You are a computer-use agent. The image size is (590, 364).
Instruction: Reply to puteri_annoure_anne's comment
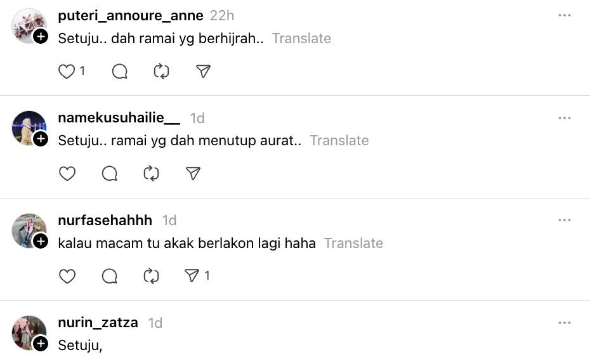(x=120, y=72)
